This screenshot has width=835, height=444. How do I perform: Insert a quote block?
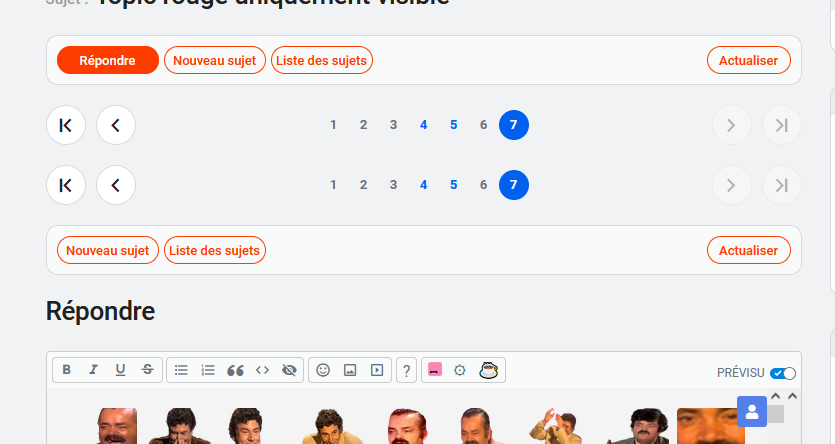tap(236, 370)
